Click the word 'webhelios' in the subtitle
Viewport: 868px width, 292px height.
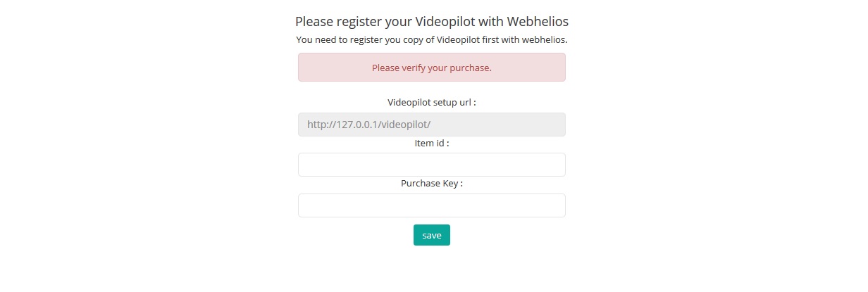pyautogui.click(x=543, y=39)
